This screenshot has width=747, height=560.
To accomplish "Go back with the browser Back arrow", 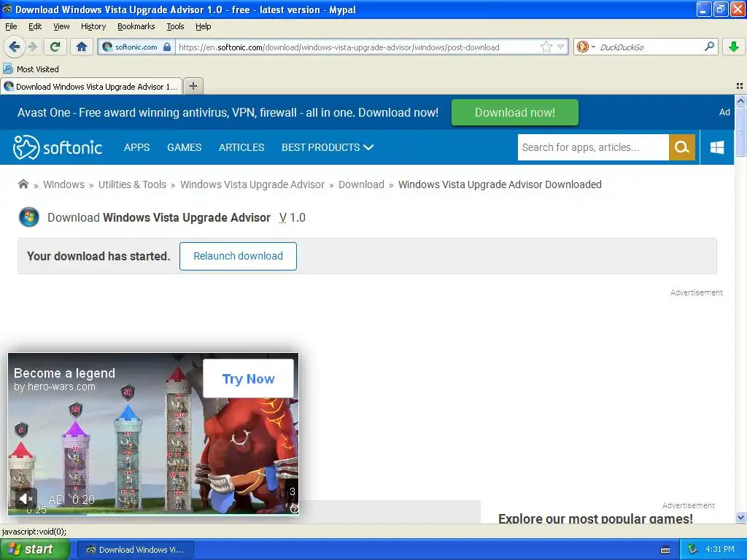I will point(15,47).
